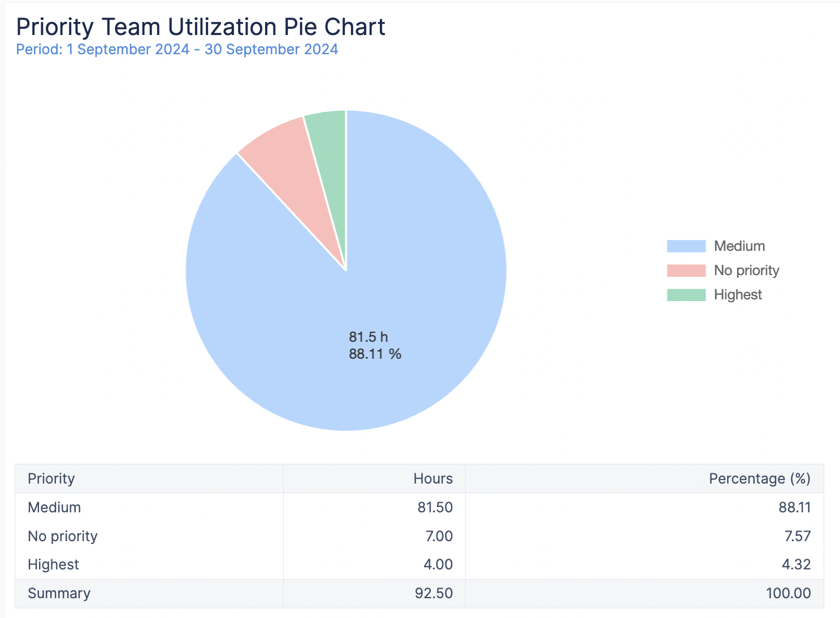Toggle the No priority legend text label
Screen dimensions: 840x618
[x=746, y=271]
